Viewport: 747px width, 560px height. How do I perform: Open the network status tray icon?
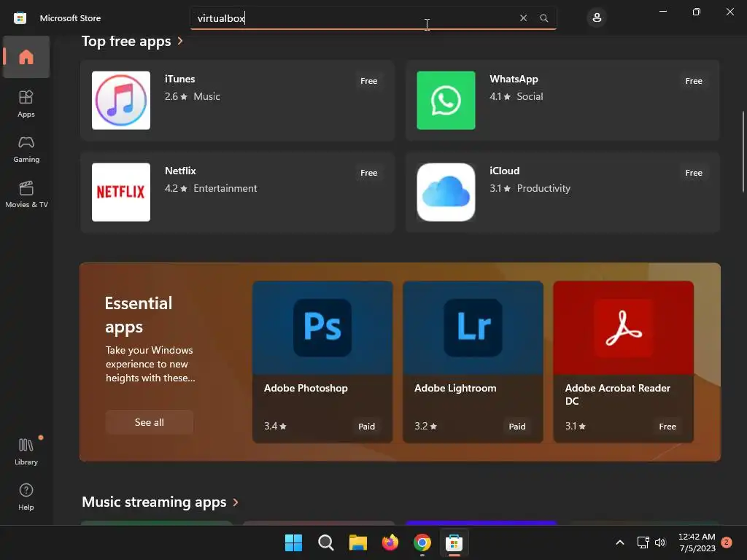pyautogui.click(x=643, y=542)
